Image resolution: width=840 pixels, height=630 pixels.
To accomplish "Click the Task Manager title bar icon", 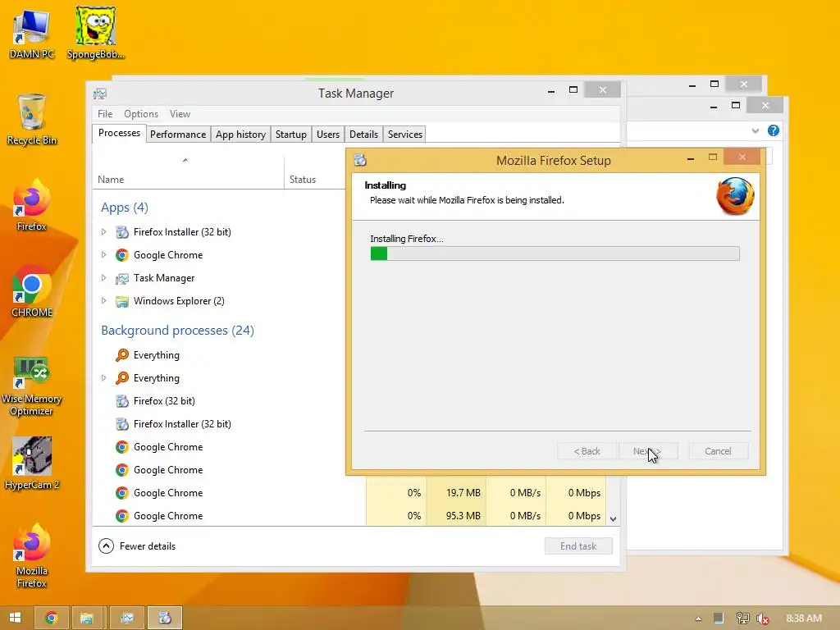I will point(100,94).
